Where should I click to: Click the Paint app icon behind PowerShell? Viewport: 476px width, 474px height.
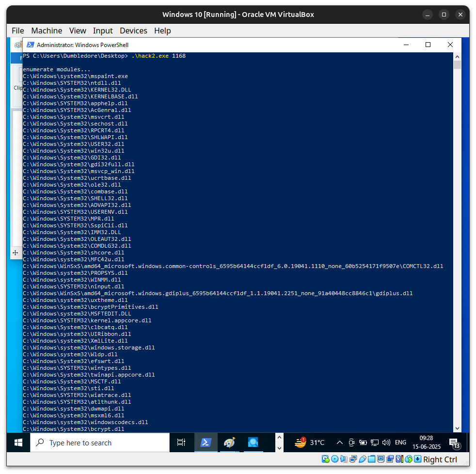[x=18, y=45]
